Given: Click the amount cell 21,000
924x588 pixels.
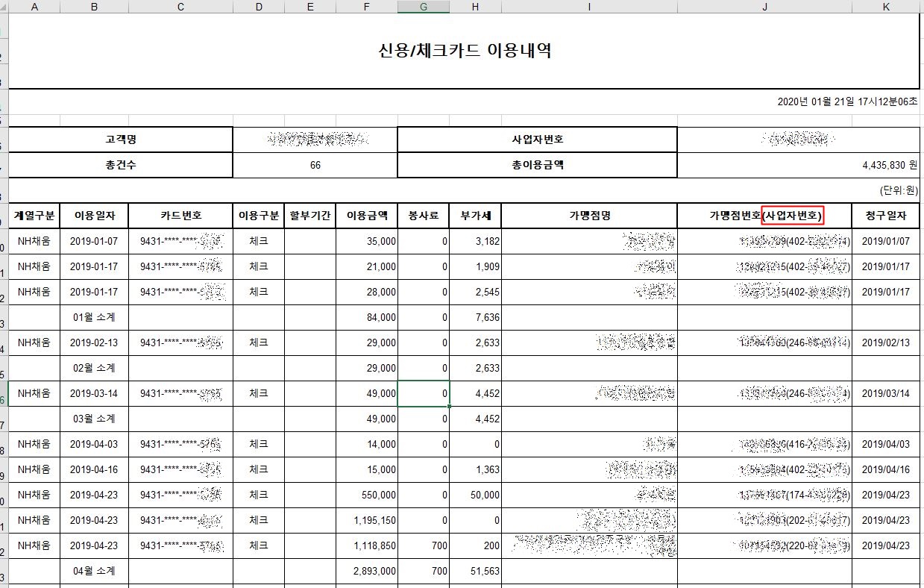Looking at the screenshot, I should click(366, 266).
